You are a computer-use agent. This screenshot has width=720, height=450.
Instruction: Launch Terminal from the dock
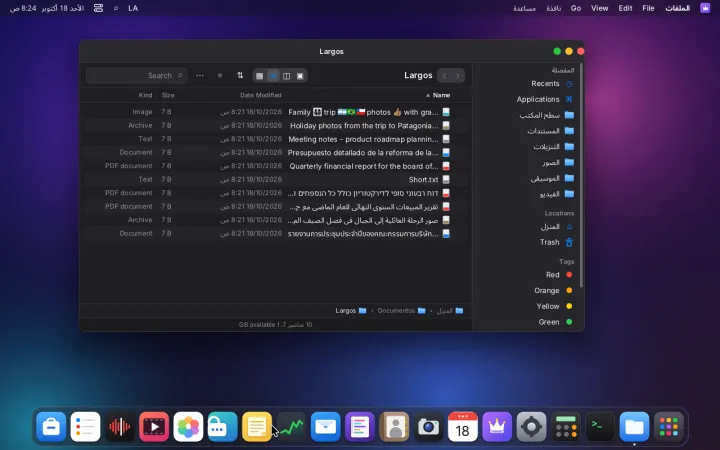click(600, 427)
